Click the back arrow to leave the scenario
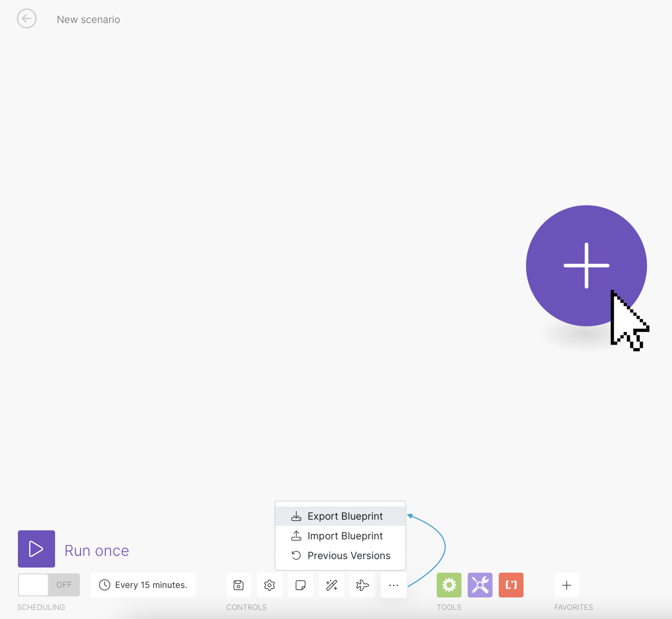672x619 pixels. [x=27, y=19]
